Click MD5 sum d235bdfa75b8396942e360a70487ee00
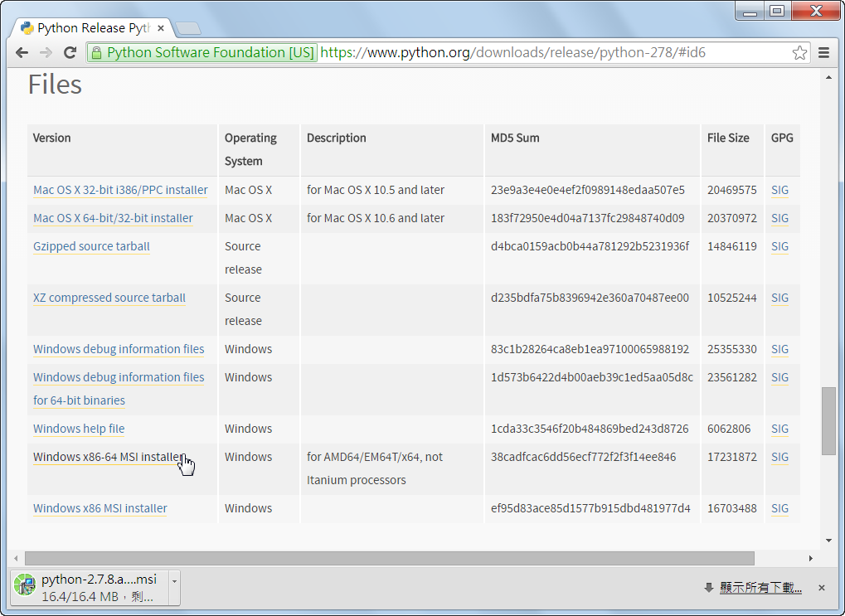The height and width of the screenshot is (616, 845). pos(590,298)
